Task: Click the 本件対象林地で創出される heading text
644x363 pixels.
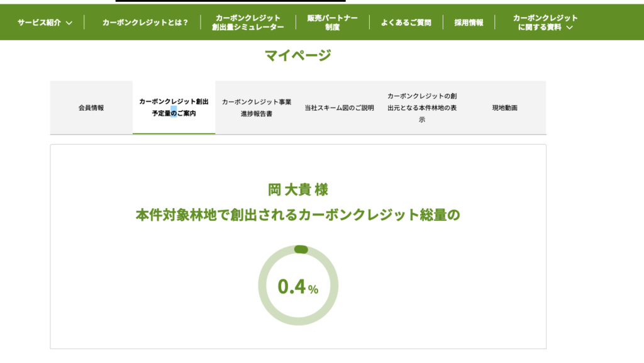Action: (297, 215)
